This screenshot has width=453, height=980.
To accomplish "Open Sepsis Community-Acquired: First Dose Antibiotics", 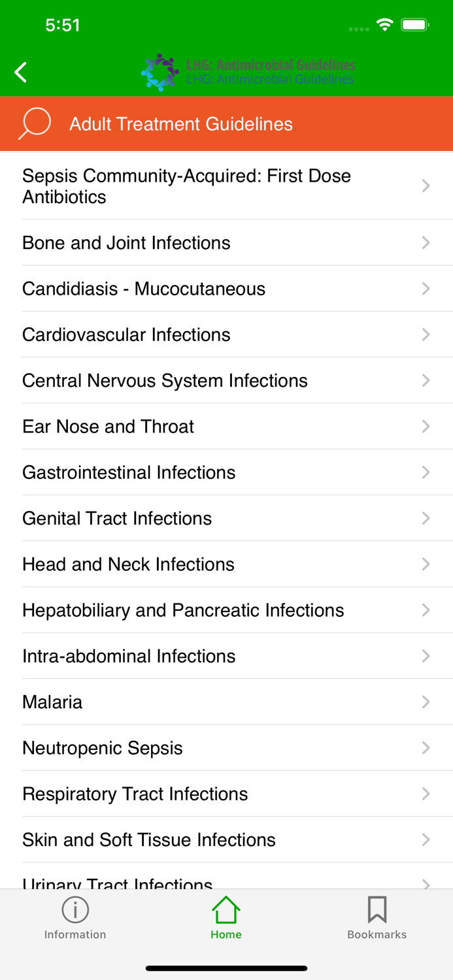I will 186,186.
